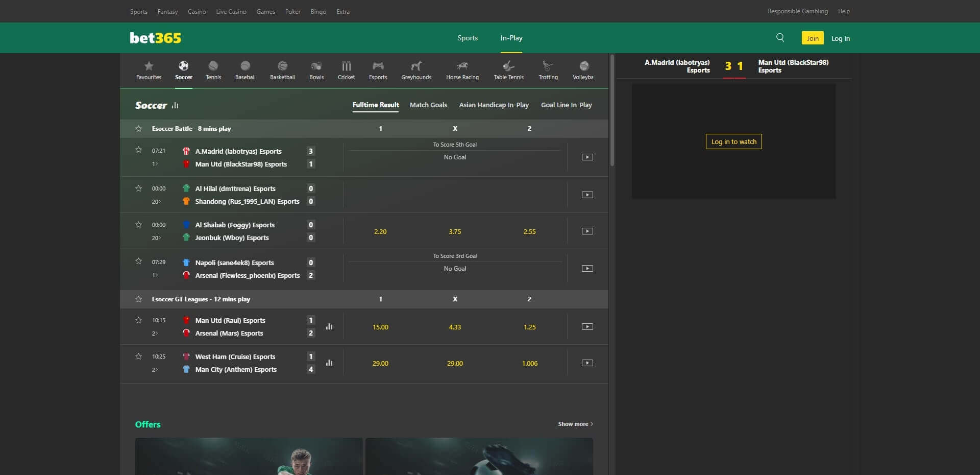Open the Table Tennis section
The height and width of the screenshot is (475, 980).
pyautogui.click(x=508, y=70)
